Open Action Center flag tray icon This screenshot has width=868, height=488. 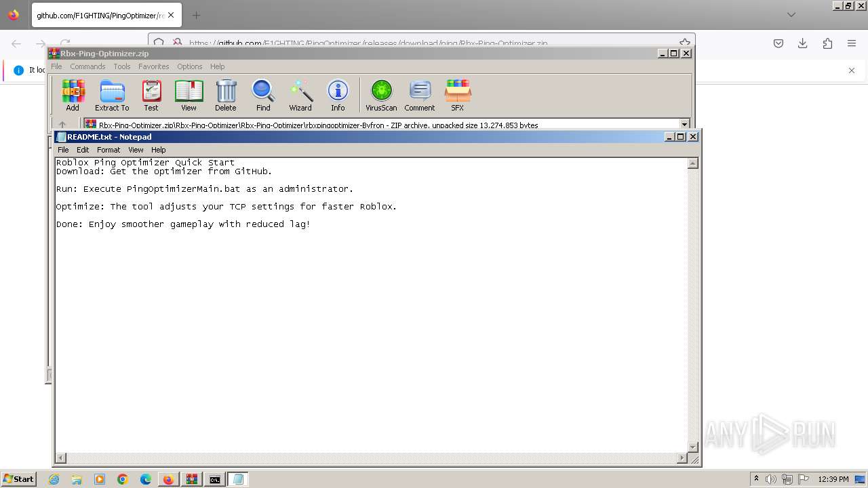[804, 479]
